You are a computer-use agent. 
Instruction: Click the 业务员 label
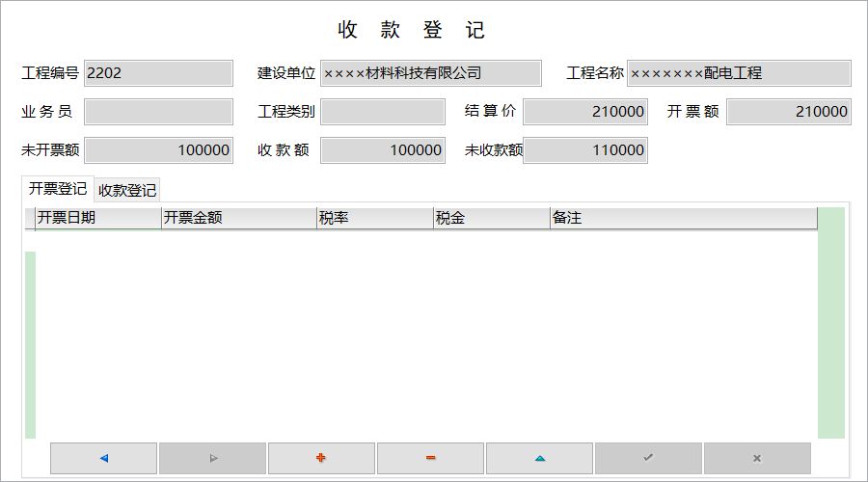coord(47,112)
